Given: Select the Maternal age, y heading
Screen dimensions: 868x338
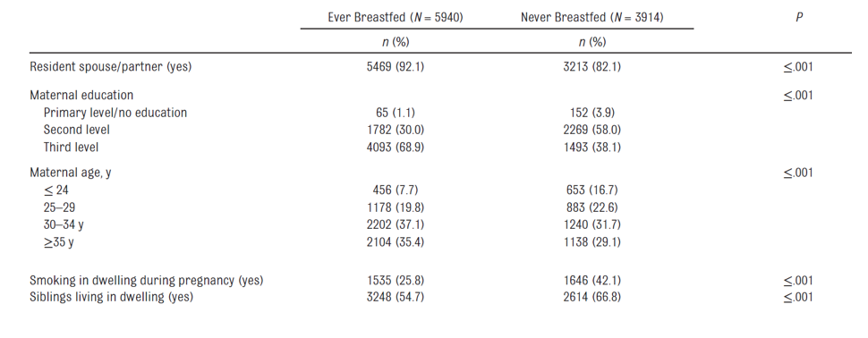Looking at the screenshot, I should click(71, 173).
